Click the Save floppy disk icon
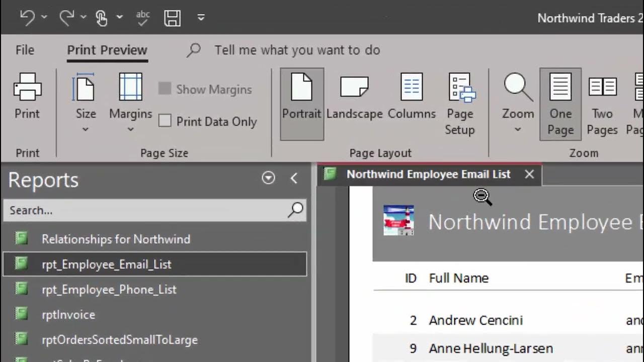The height and width of the screenshot is (362, 644). [x=173, y=18]
